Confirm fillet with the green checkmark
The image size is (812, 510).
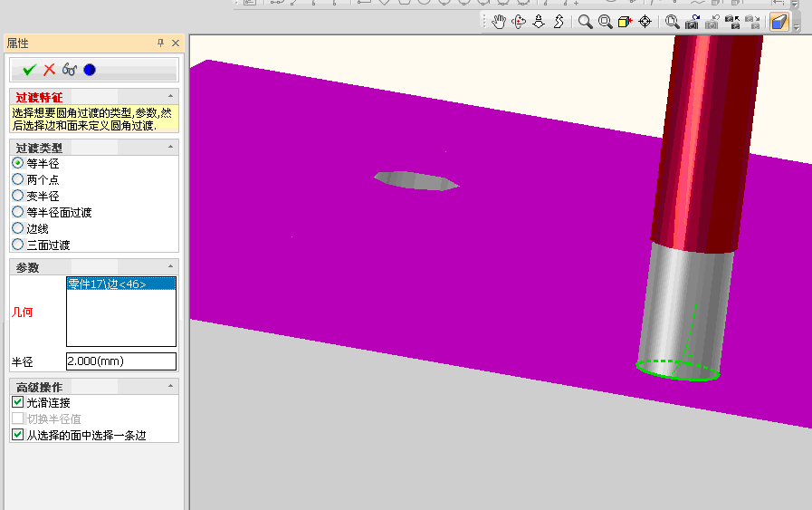tap(29, 70)
